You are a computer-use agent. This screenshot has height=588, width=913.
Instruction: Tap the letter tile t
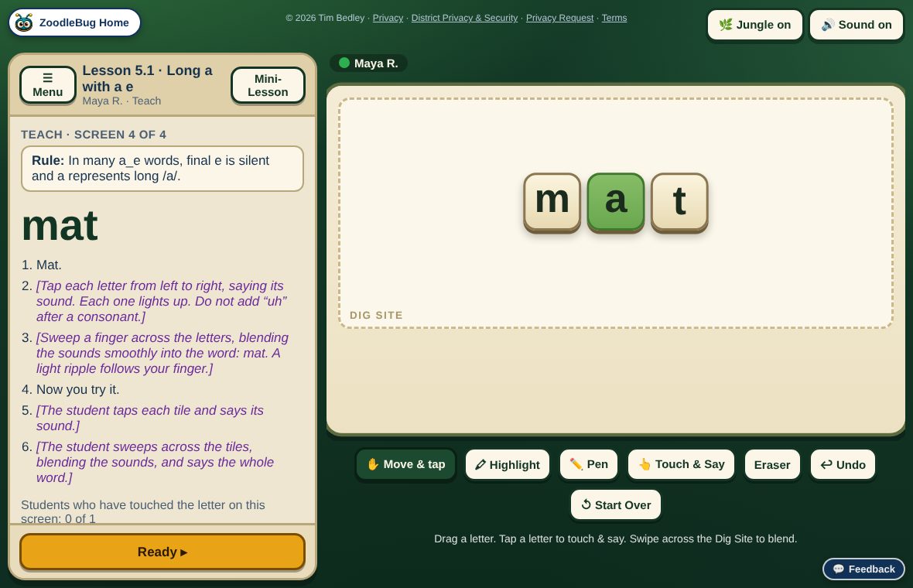[x=679, y=201]
